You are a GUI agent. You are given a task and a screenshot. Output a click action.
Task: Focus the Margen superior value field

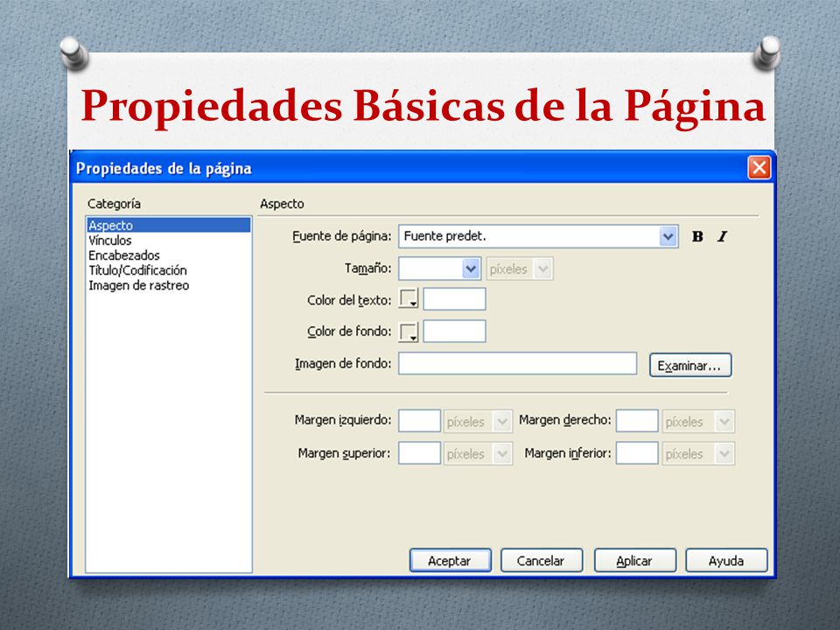coord(419,453)
